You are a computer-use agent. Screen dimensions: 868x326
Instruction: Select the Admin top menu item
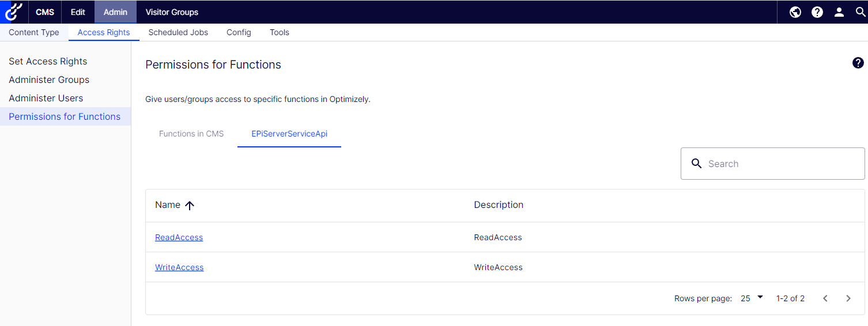[x=115, y=12]
